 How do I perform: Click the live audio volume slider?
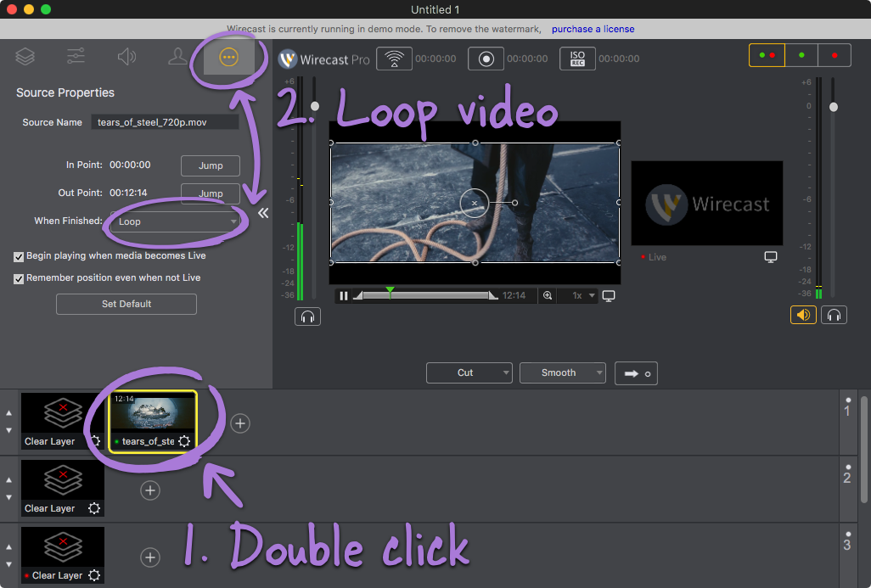pos(834,107)
